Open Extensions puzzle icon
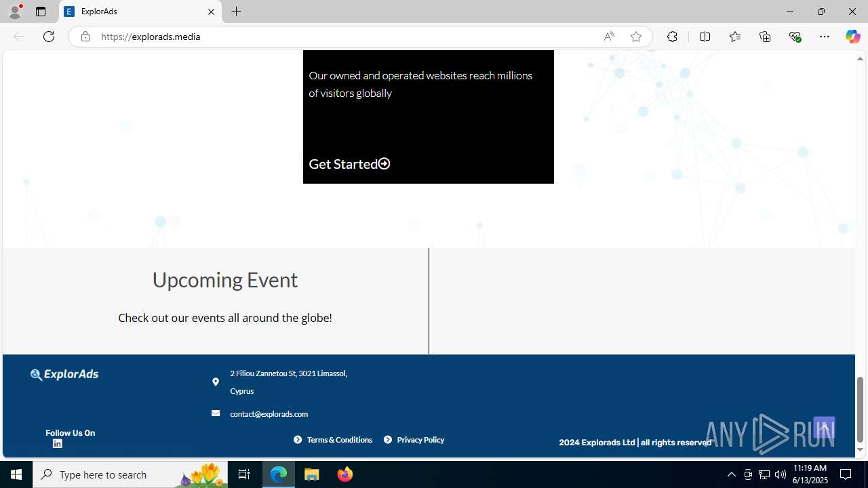The width and height of the screenshot is (868, 488). click(672, 37)
